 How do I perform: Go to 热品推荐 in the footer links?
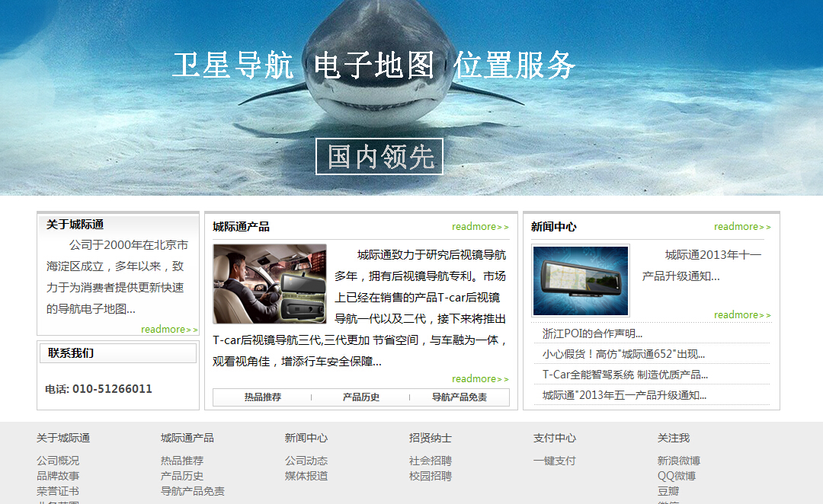click(182, 461)
